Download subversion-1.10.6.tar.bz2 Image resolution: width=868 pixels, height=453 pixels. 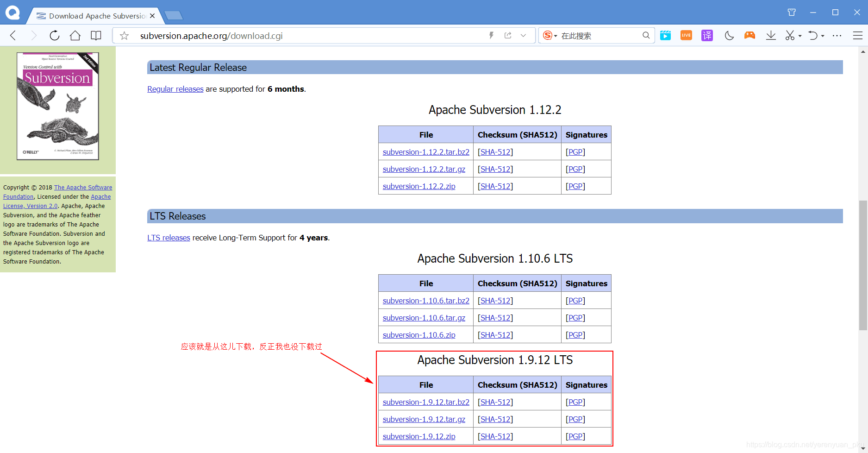pos(426,301)
